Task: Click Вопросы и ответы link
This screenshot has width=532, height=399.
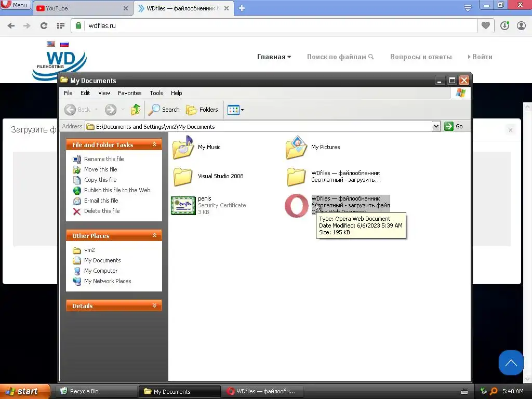Action: [421, 57]
